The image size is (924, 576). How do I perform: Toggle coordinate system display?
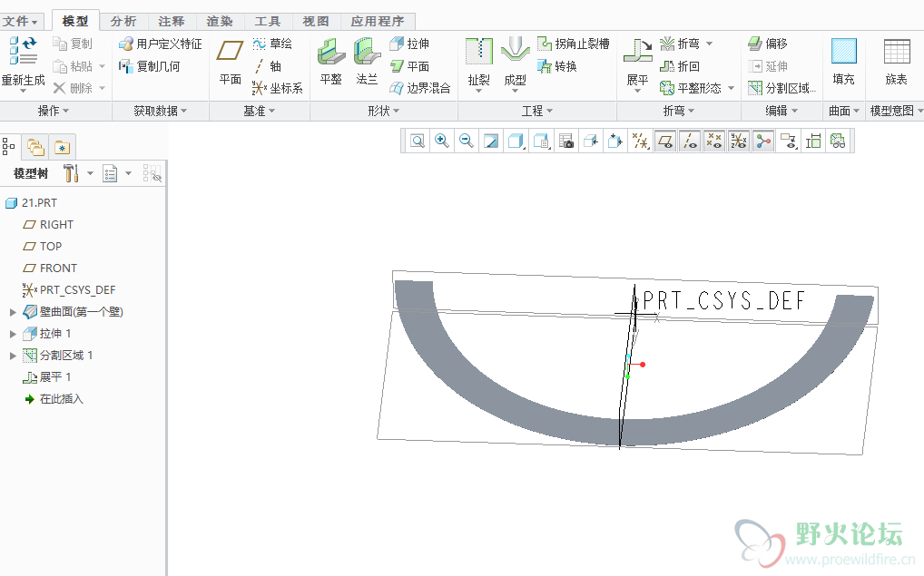click(738, 142)
